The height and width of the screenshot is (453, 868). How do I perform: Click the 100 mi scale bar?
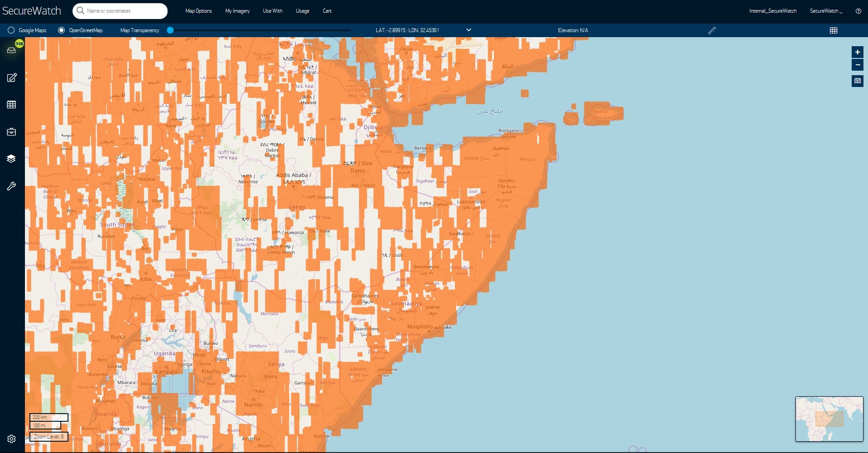pos(45,425)
